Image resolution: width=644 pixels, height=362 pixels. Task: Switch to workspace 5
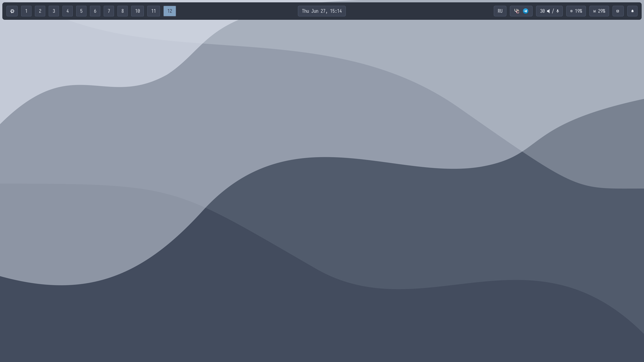coord(81,11)
